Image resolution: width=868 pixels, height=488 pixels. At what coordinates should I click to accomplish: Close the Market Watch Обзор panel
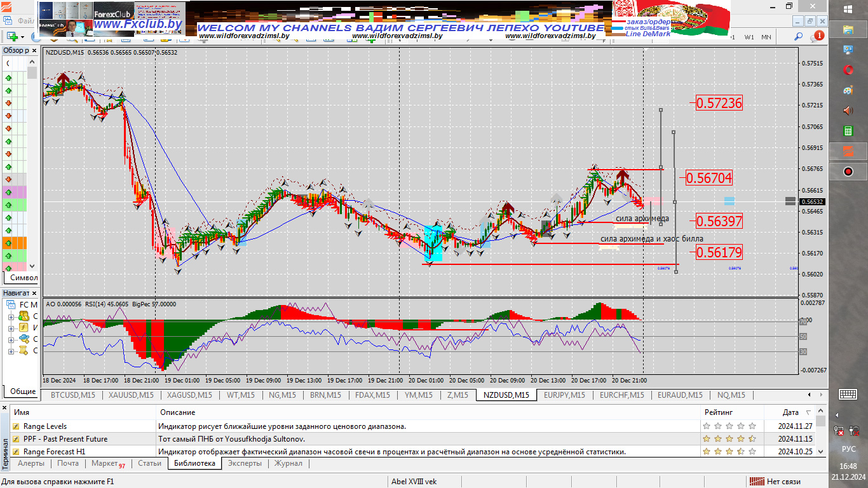[x=34, y=50]
